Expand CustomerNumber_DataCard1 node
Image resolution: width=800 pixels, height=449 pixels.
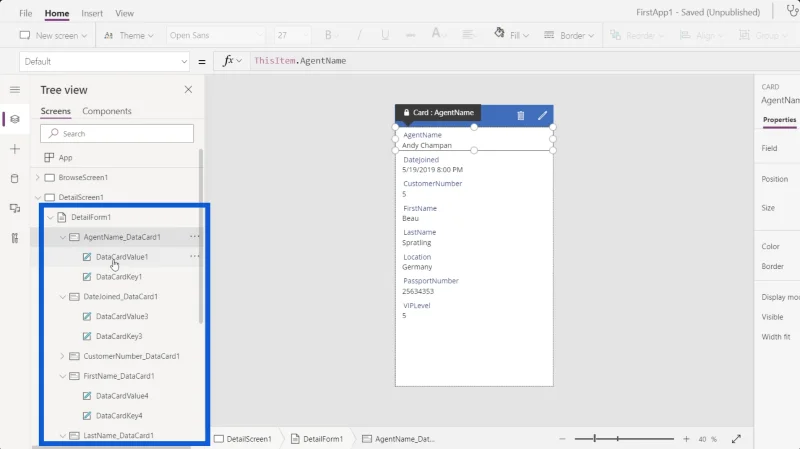coord(62,356)
